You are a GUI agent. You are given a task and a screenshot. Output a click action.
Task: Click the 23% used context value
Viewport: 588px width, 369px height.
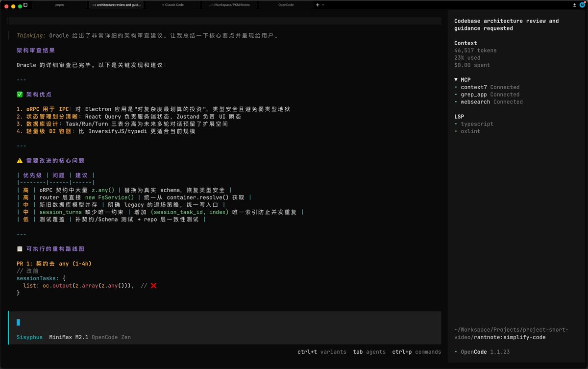(467, 58)
